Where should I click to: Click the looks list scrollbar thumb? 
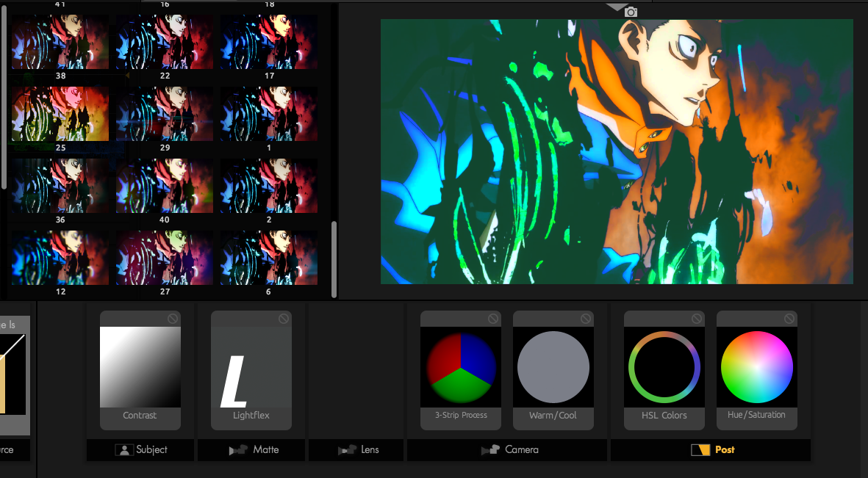click(x=334, y=260)
